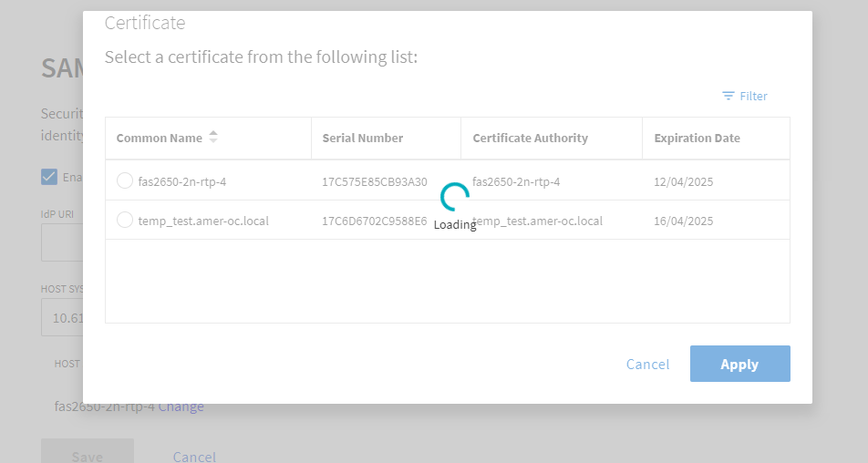The height and width of the screenshot is (463, 868).
Task: Click the Cancel link beside Save
Action: (x=194, y=456)
